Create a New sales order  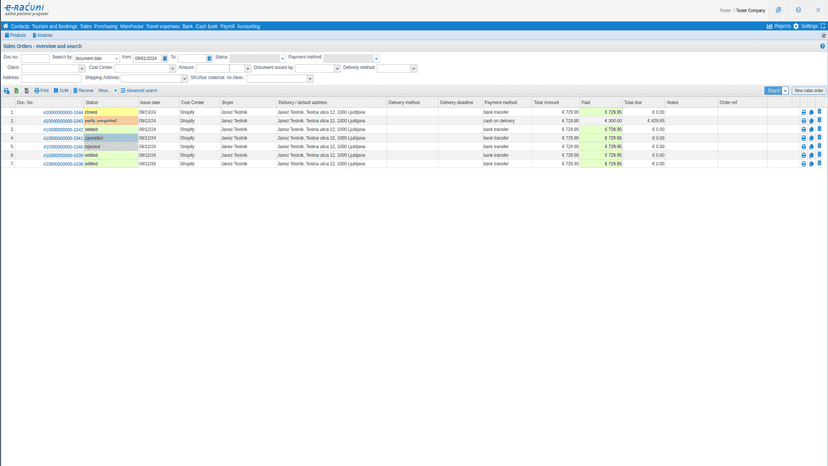(808, 91)
